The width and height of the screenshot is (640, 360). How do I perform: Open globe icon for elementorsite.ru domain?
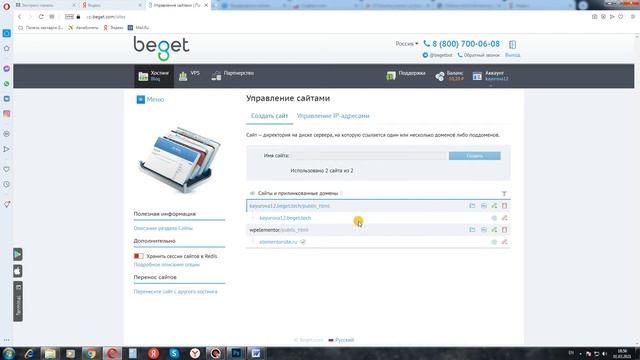click(x=494, y=242)
